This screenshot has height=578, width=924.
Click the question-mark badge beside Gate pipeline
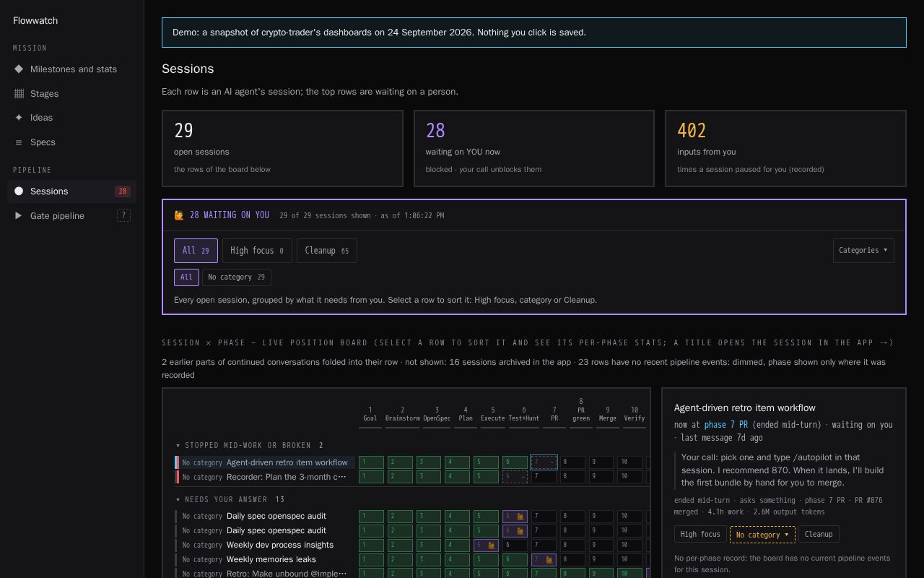click(x=123, y=215)
